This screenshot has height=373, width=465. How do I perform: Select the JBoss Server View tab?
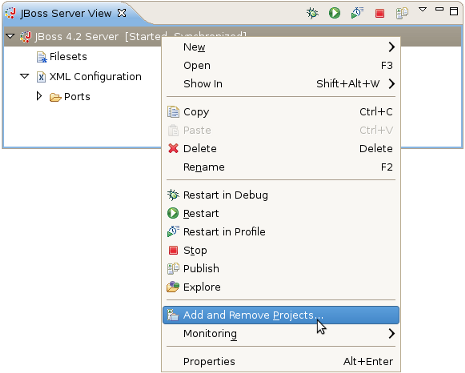pos(66,13)
